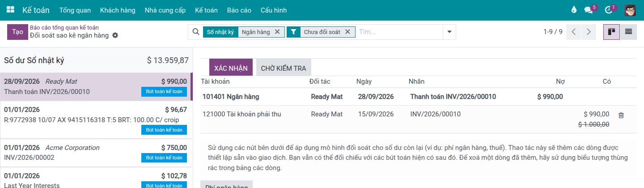Click Bút toán kế toán for R:9772938 line
The height and width of the screenshot is (188, 644).
pos(164,130)
